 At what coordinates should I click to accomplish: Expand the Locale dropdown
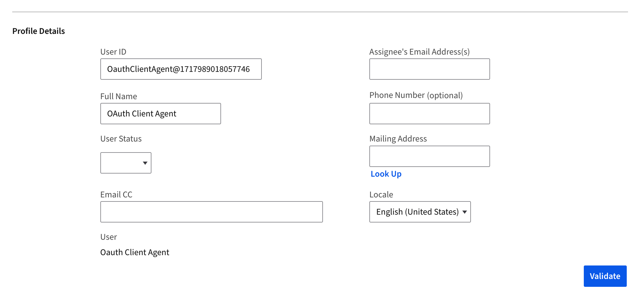pos(420,212)
